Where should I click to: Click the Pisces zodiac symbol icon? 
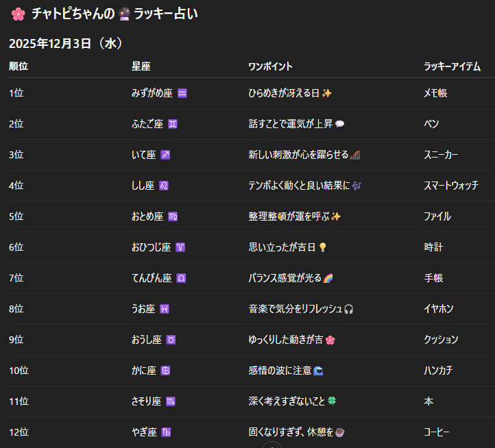(x=165, y=309)
